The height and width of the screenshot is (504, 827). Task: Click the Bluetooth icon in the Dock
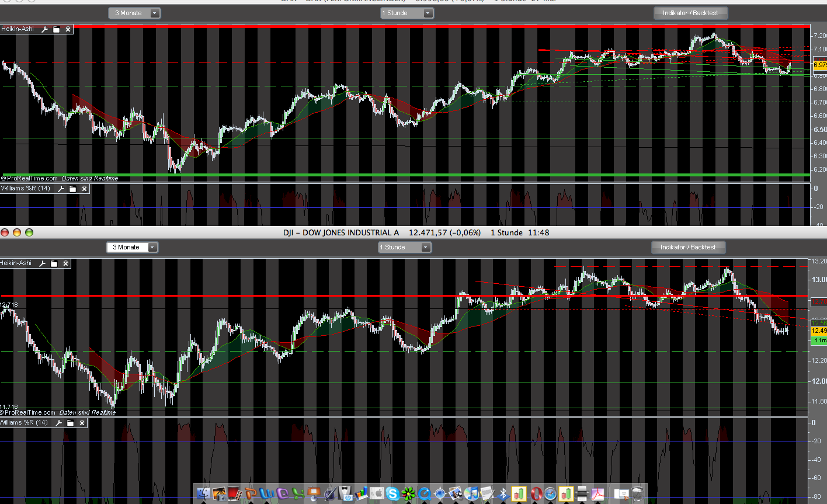point(503,493)
